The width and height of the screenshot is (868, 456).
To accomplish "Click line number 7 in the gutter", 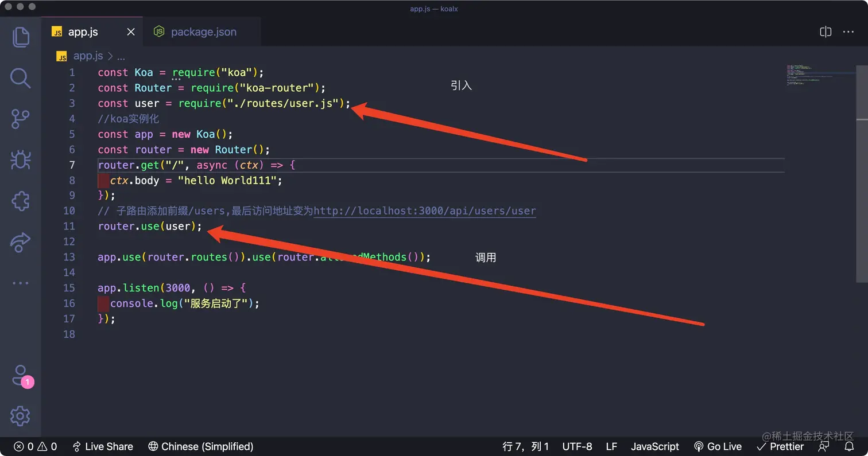I will coord(72,165).
